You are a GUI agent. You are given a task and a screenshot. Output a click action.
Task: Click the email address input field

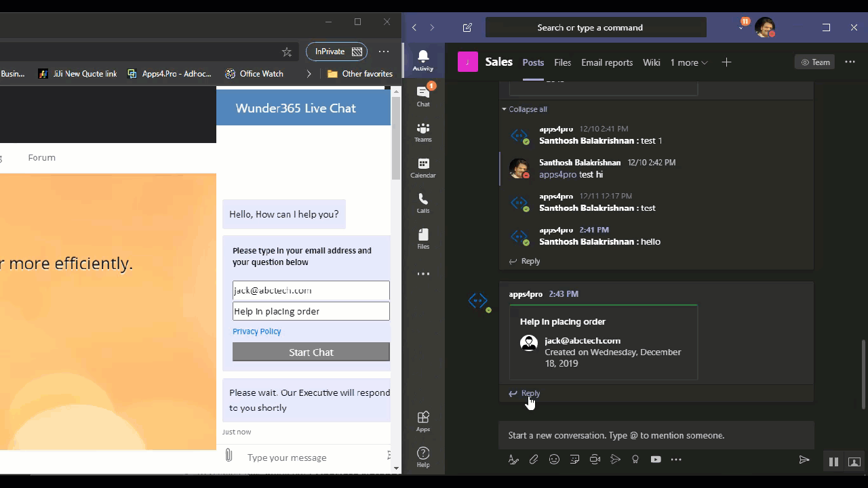(x=311, y=290)
